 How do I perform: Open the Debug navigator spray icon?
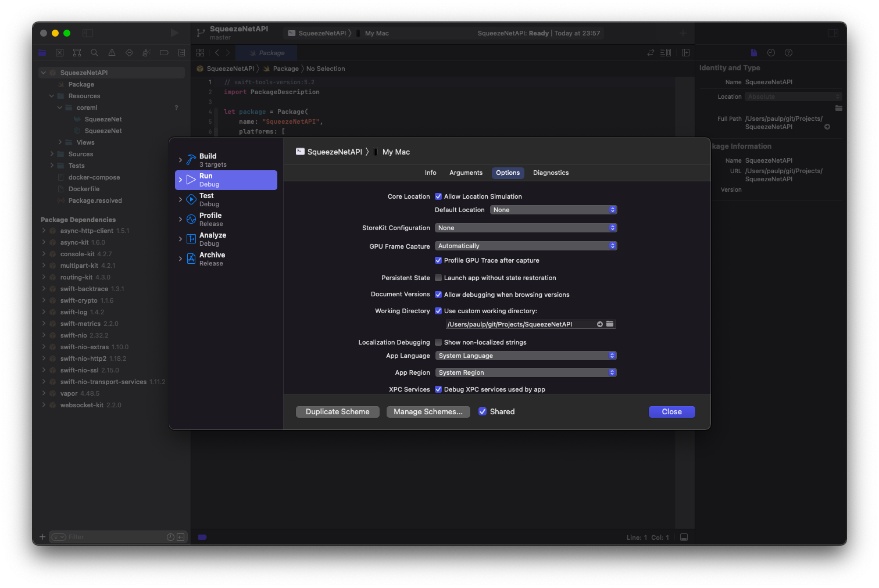(146, 53)
